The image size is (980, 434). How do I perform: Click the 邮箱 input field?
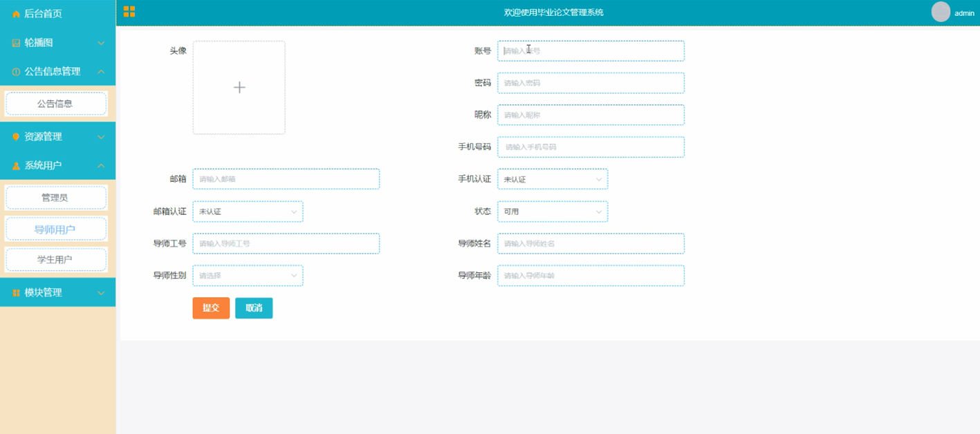tap(286, 179)
